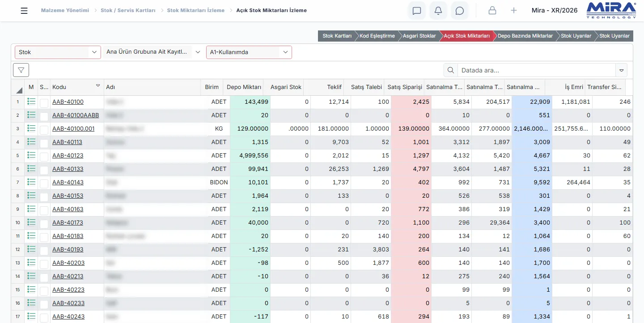Open the message square icon in header
The height and width of the screenshot is (323, 644).
pos(417,11)
